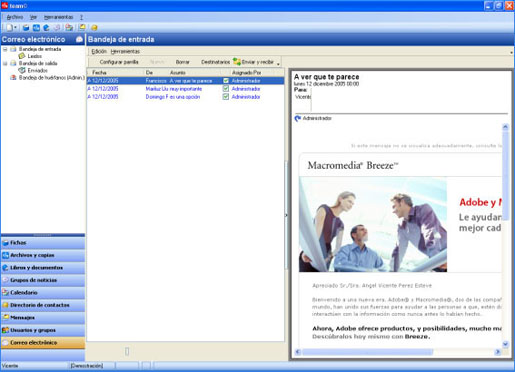Click the blue Fichas toolbar icon
This screenshot has height=372, width=515.
pos(26,28)
